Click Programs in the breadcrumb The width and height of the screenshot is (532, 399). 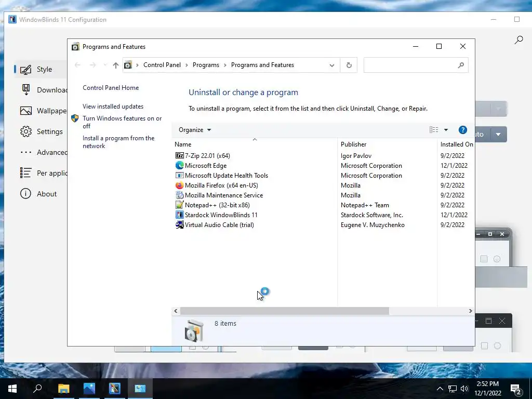pos(206,65)
